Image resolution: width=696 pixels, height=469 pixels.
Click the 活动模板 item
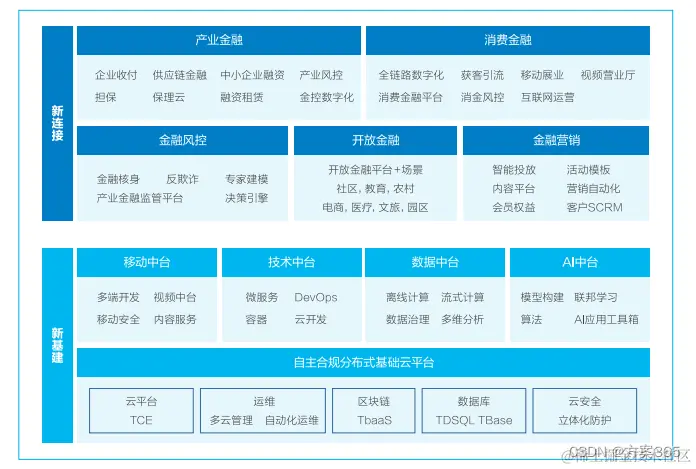click(x=588, y=169)
